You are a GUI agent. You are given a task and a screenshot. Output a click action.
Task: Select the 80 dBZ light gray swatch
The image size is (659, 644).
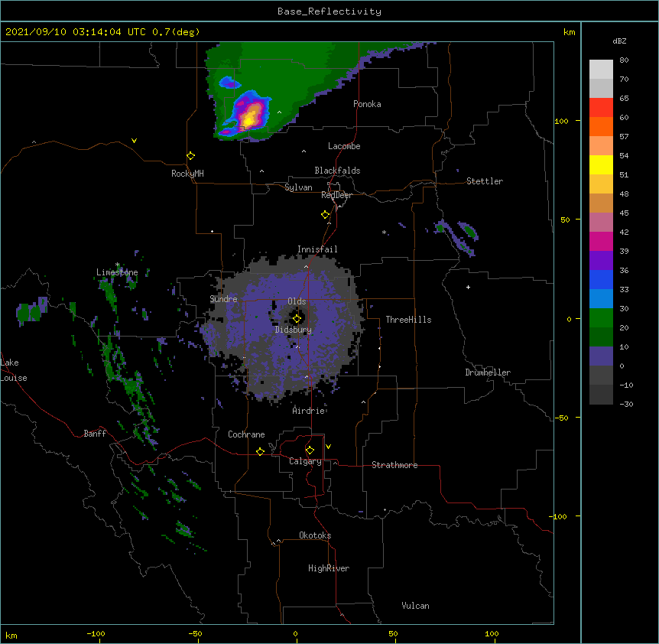[x=601, y=70]
